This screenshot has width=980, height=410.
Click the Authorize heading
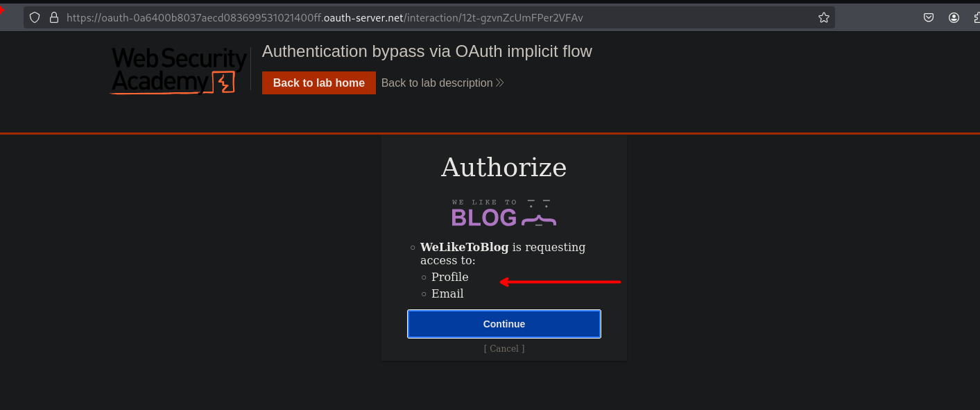click(x=504, y=167)
